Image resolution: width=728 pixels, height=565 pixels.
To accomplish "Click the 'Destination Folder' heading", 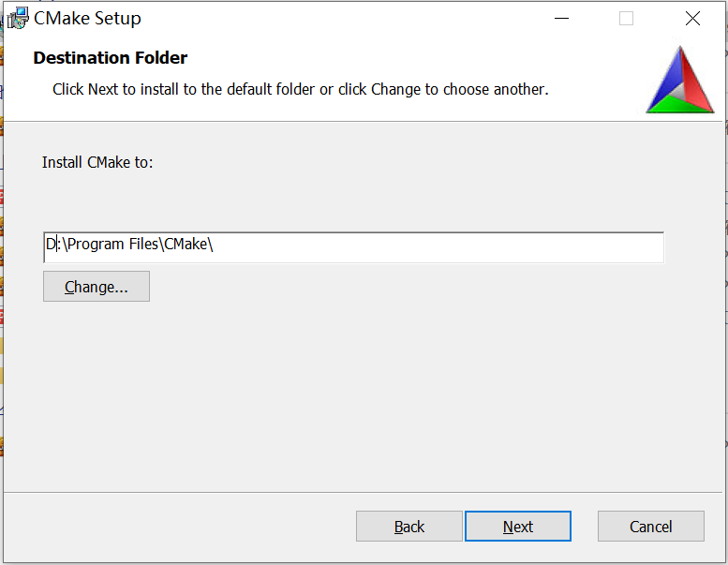I will (110, 57).
